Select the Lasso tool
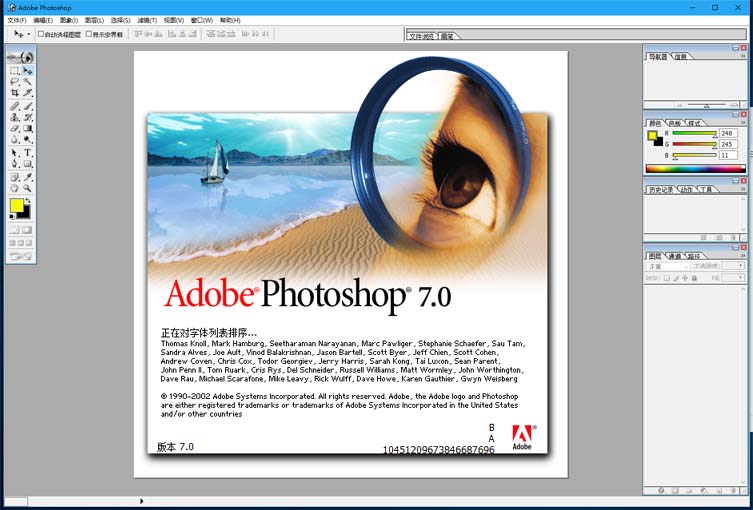Screen dimensions: 753x510 click(14, 82)
